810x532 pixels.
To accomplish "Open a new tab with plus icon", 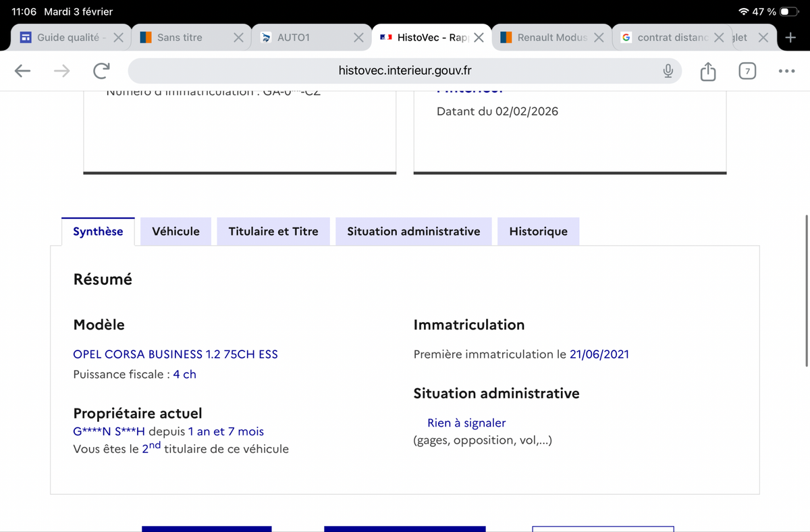I will [x=790, y=37].
